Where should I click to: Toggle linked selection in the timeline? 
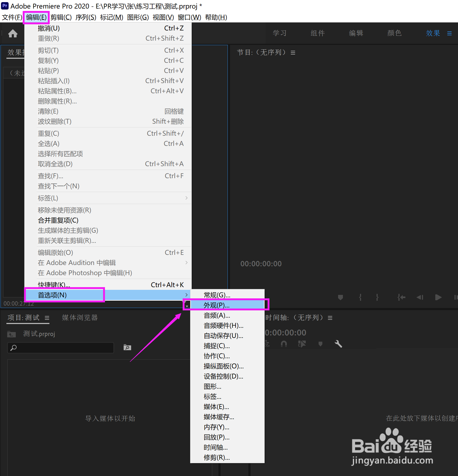coord(302,344)
